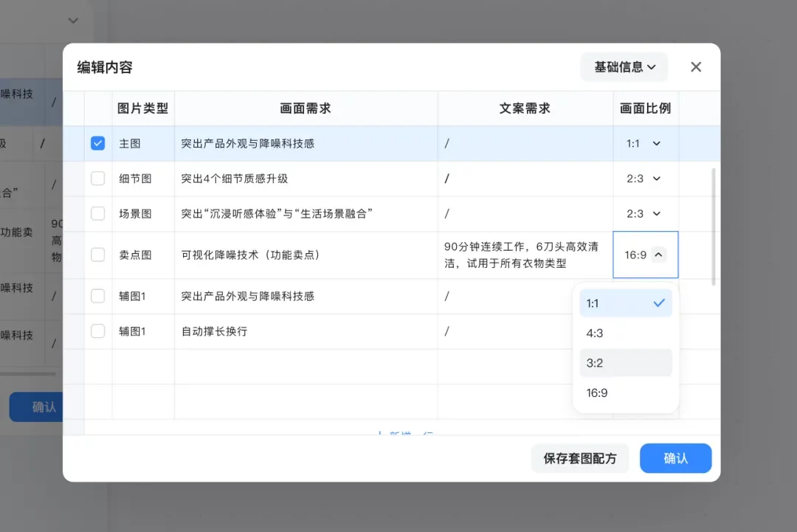Choose 16:9 from the ratio list

625,393
